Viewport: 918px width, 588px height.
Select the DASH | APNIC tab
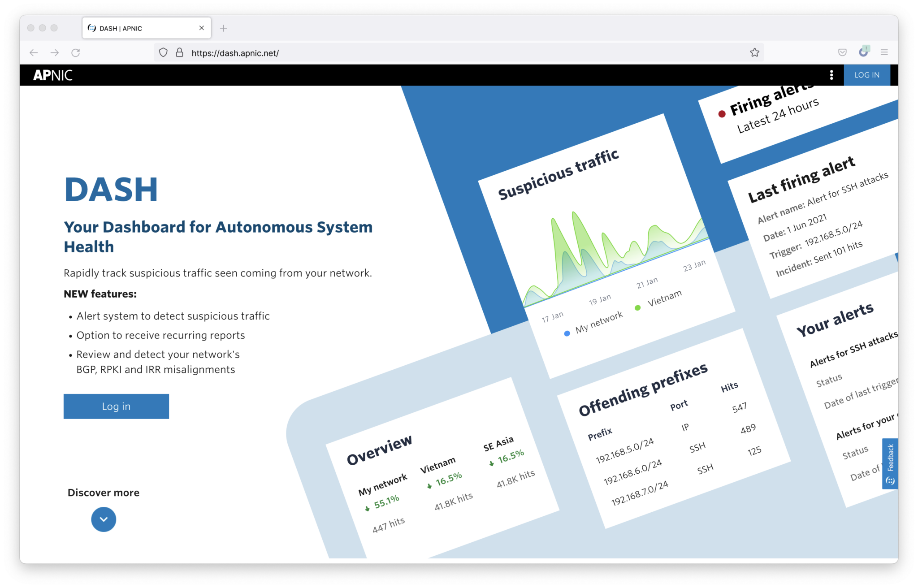[x=134, y=28]
